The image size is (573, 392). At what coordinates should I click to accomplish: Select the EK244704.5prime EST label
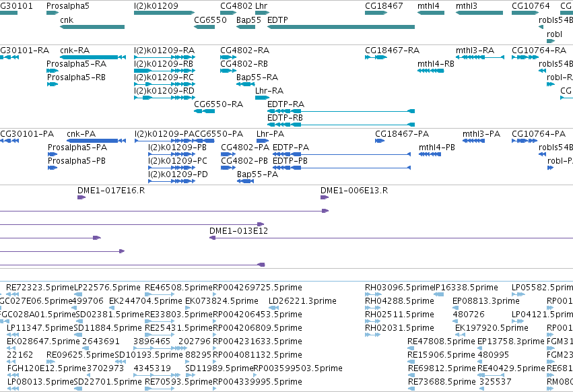click(x=145, y=301)
